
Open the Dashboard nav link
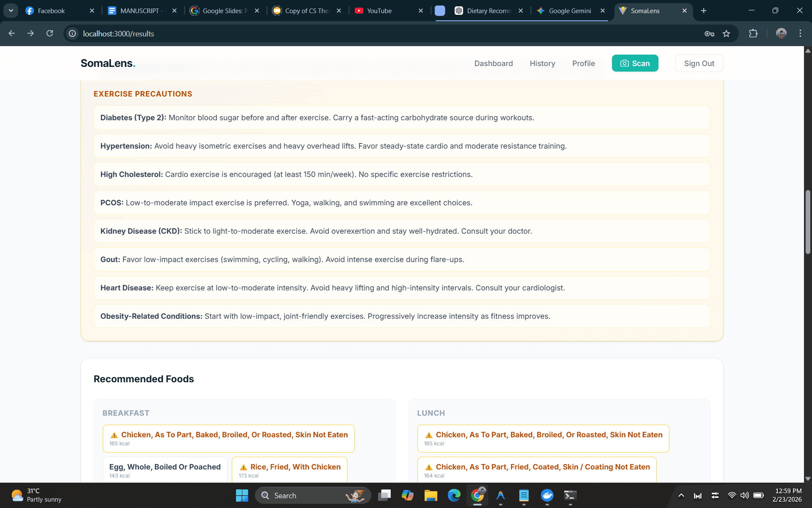click(494, 63)
